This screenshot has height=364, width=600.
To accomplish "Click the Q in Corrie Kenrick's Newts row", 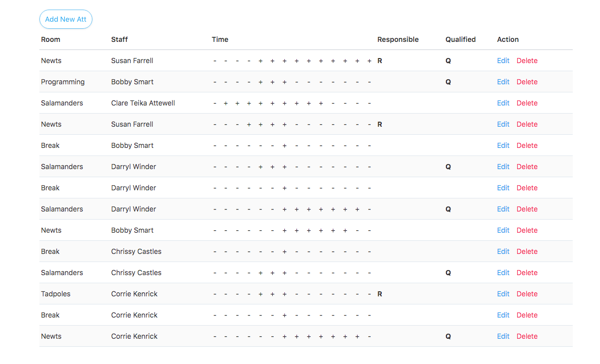I will pos(448,336).
